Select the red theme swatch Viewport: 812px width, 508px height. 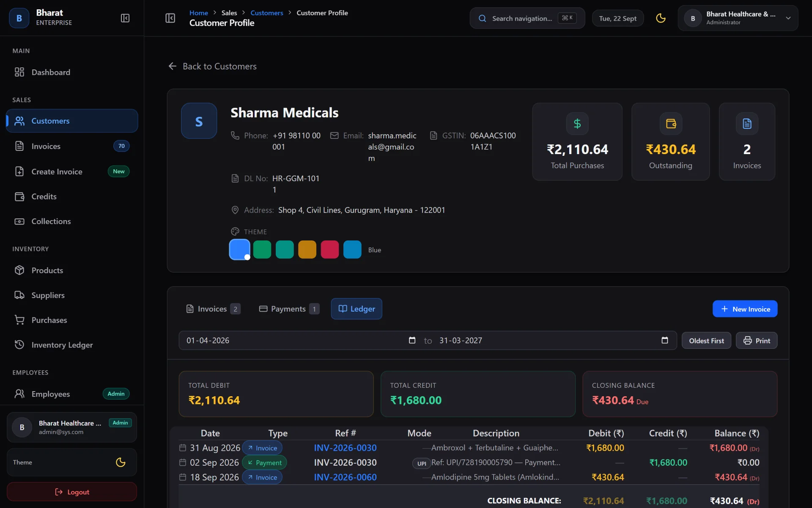330,249
